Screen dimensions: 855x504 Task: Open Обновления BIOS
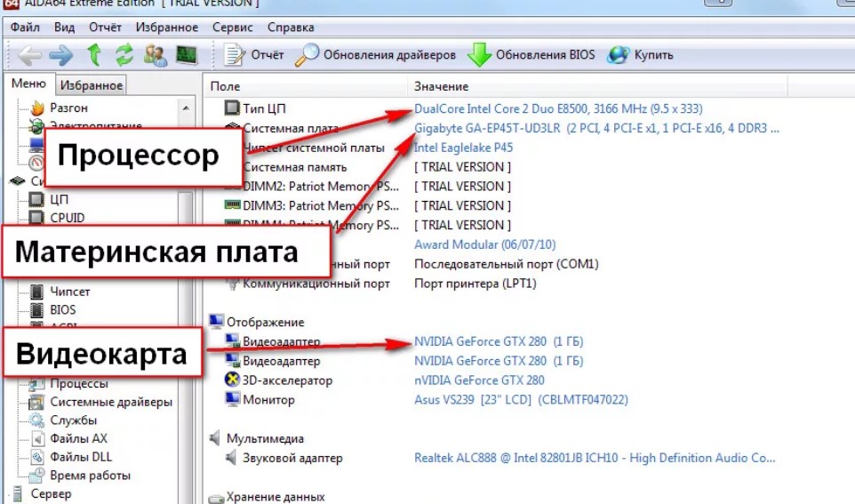point(531,55)
